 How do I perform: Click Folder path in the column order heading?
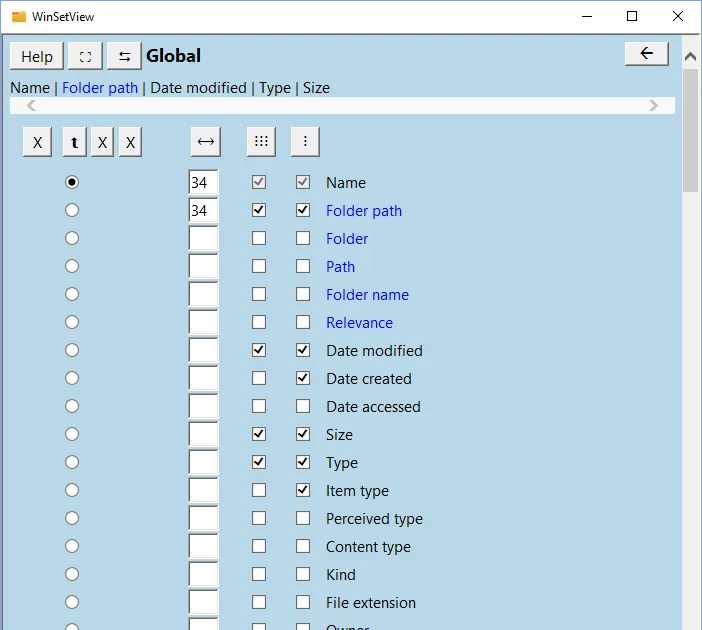tap(100, 88)
